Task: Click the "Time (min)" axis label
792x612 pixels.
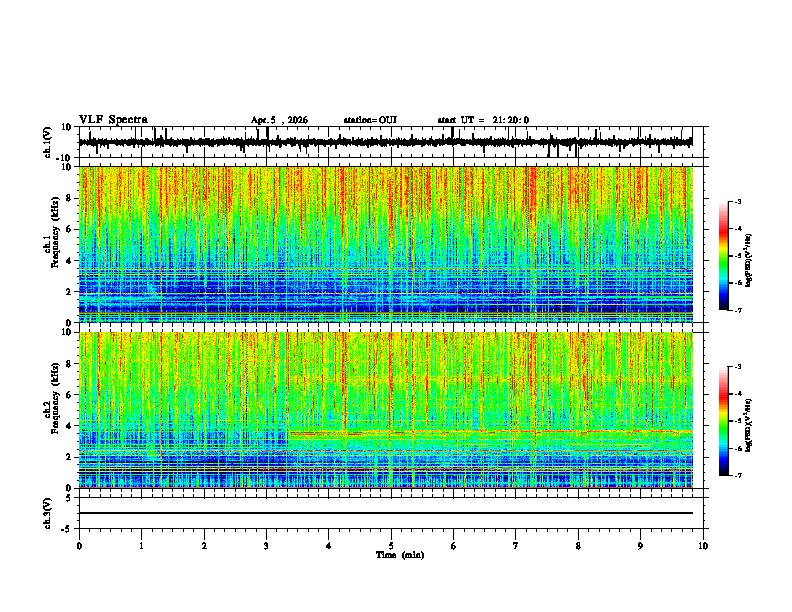Action: [400, 555]
